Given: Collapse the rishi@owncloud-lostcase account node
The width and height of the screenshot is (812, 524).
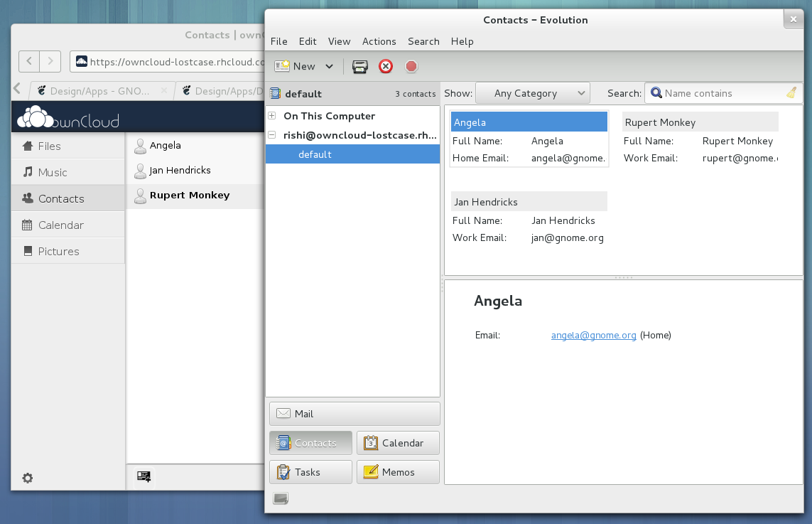Looking at the screenshot, I should point(272,135).
